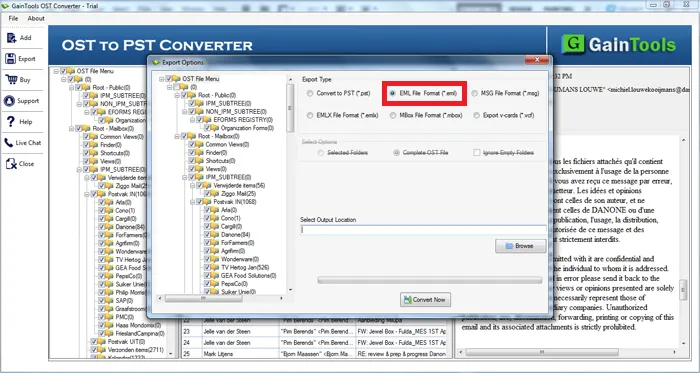Toggle Verzonden items(2711) checkbox in main tree
The width and height of the screenshot is (700, 373).
pyautogui.click(x=94, y=350)
